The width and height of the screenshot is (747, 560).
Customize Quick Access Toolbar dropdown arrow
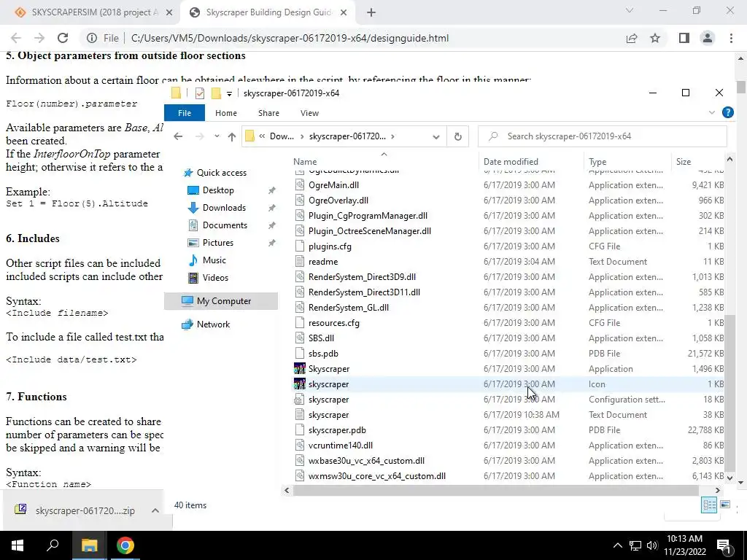[x=229, y=94]
